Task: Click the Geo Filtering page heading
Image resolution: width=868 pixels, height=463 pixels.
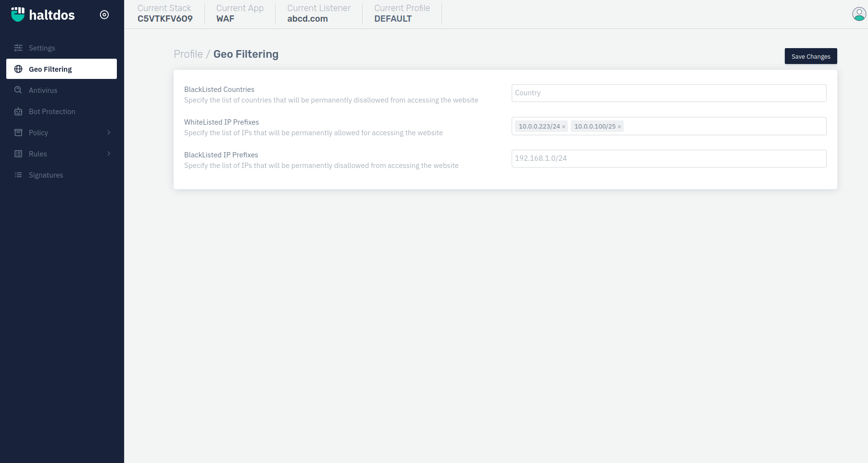Action: click(246, 54)
